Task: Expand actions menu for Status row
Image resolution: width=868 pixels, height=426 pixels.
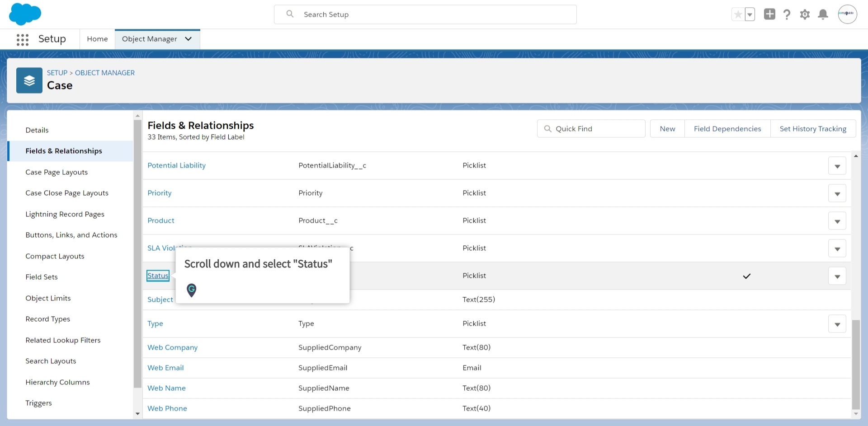Action: 837,276
